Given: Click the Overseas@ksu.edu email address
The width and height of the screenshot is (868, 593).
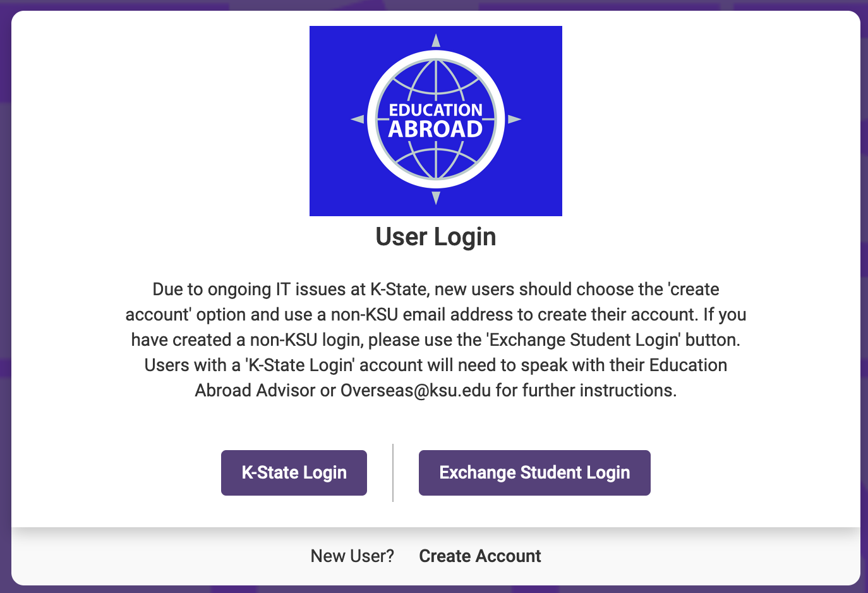Looking at the screenshot, I should 415,391.
